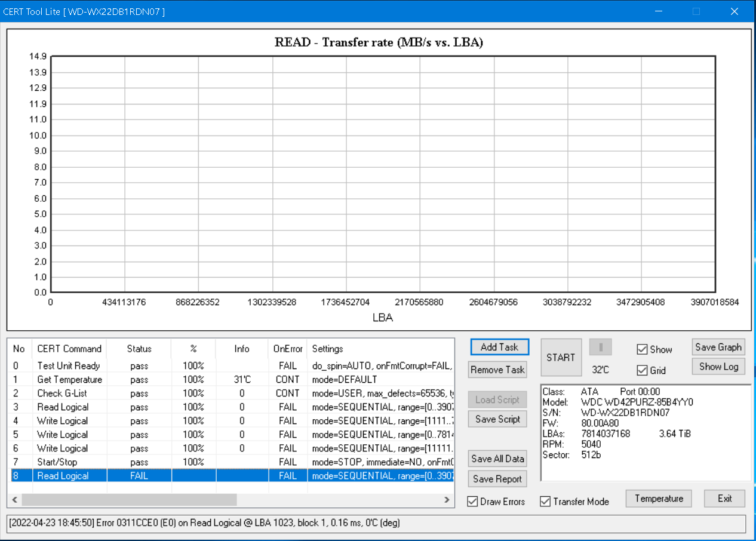Viewport: 756px width, 541px height.
Task: Click the Add Task button
Action: (499, 347)
